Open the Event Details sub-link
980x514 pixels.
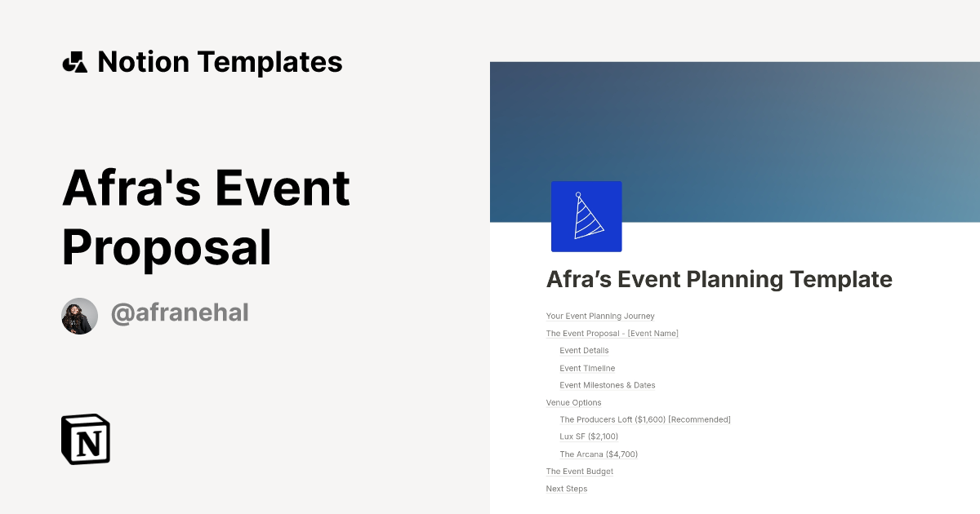(x=584, y=351)
